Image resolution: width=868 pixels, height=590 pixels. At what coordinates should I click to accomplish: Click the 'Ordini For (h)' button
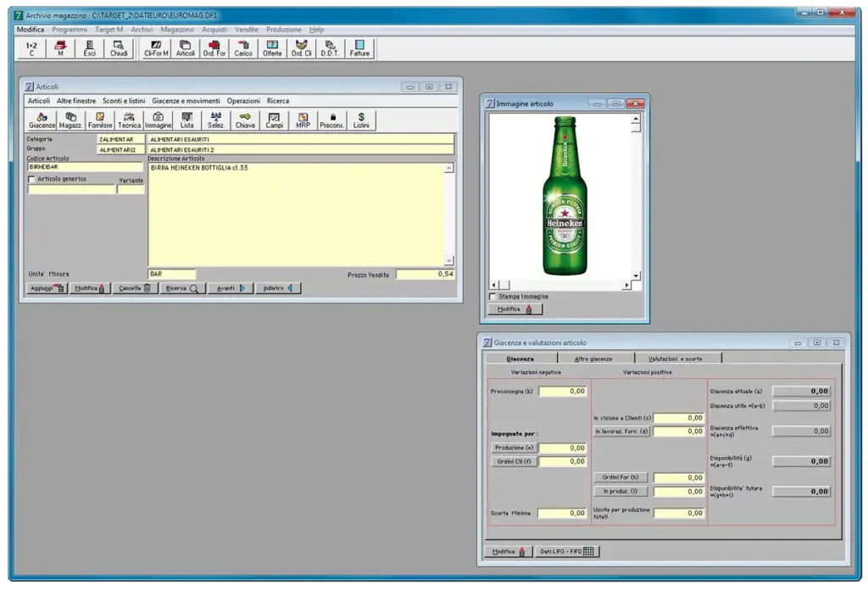pyautogui.click(x=620, y=477)
